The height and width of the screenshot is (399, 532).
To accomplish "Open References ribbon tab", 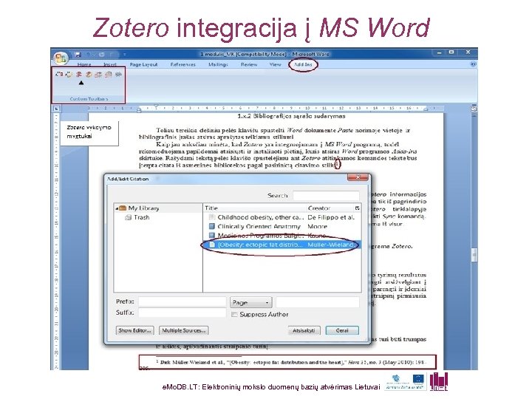I will [183, 64].
